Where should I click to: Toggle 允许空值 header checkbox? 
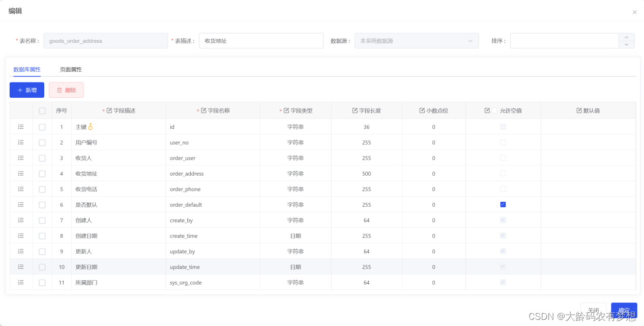pos(494,110)
